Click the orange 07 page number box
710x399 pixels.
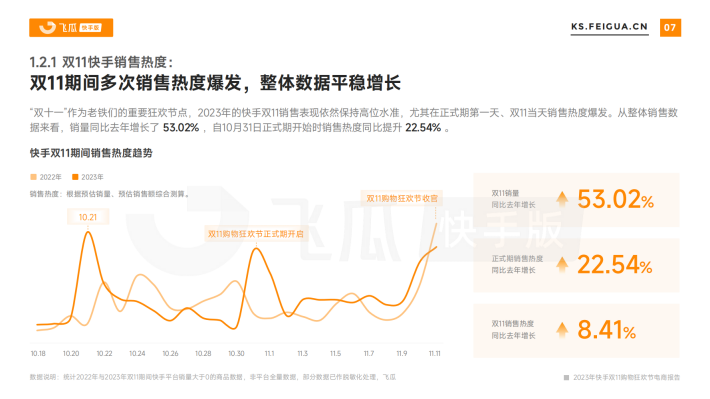(x=670, y=28)
